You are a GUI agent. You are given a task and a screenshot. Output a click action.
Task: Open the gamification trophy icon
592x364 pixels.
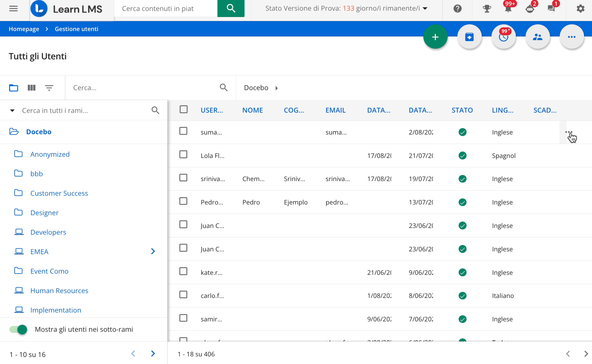click(487, 9)
